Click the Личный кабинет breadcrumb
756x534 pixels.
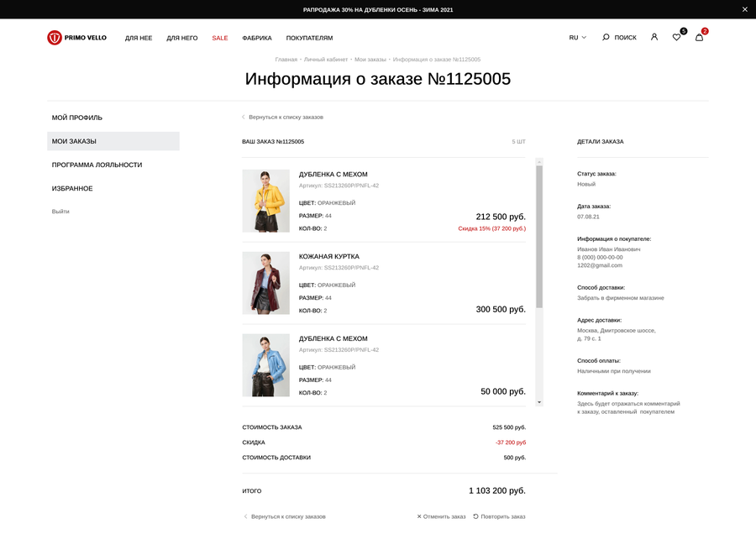pos(325,60)
